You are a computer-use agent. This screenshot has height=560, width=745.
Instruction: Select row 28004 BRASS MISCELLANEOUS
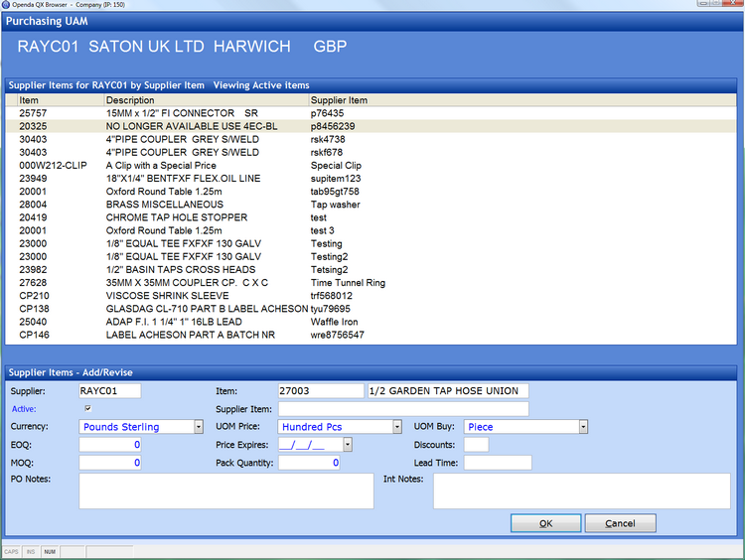click(x=371, y=205)
